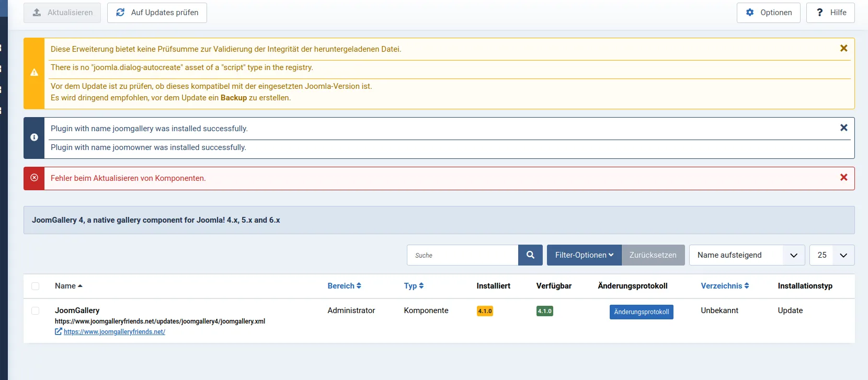Click the installed version 4.1.0 yellow badge

click(485, 311)
